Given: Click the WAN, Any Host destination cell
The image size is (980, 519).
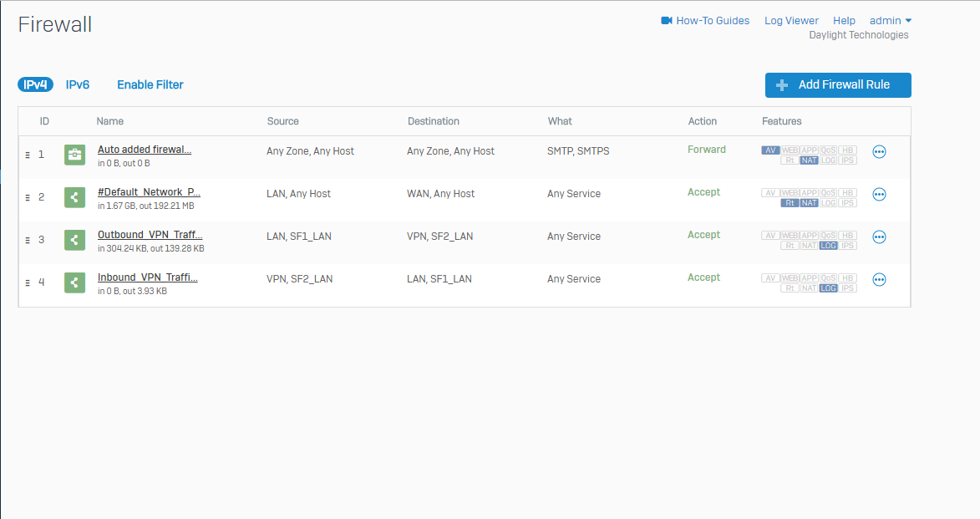Looking at the screenshot, I should [x=440, y=193].
